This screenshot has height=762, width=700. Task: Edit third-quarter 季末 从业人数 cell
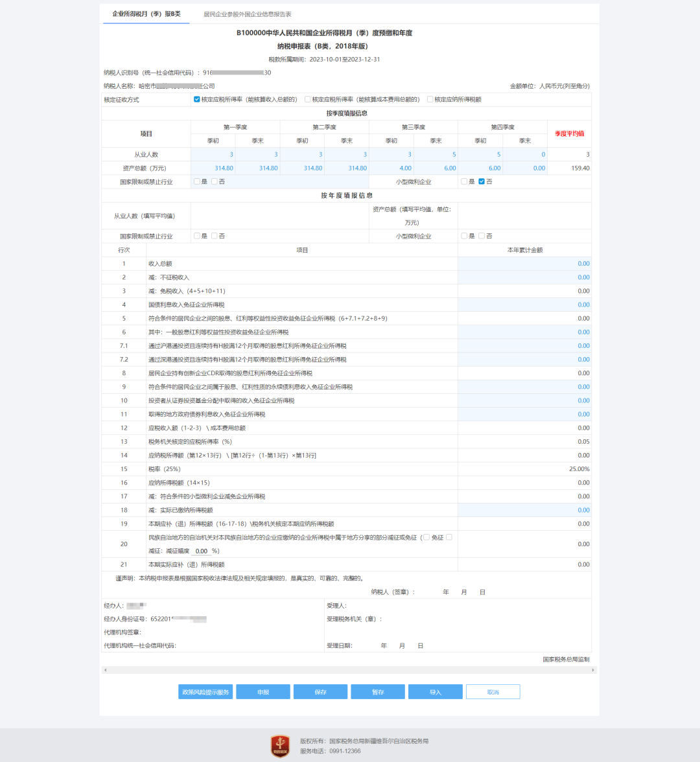click(436, 154)
